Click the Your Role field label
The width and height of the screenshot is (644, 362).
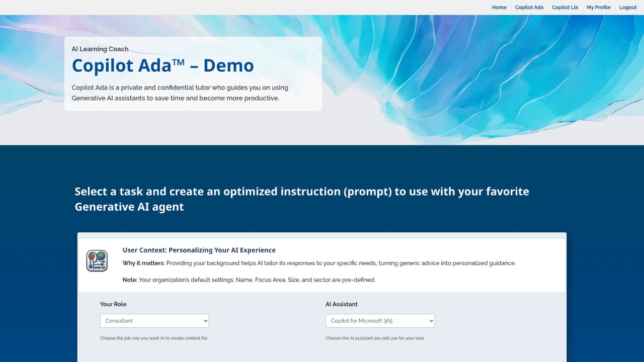(x=113, y=304)
